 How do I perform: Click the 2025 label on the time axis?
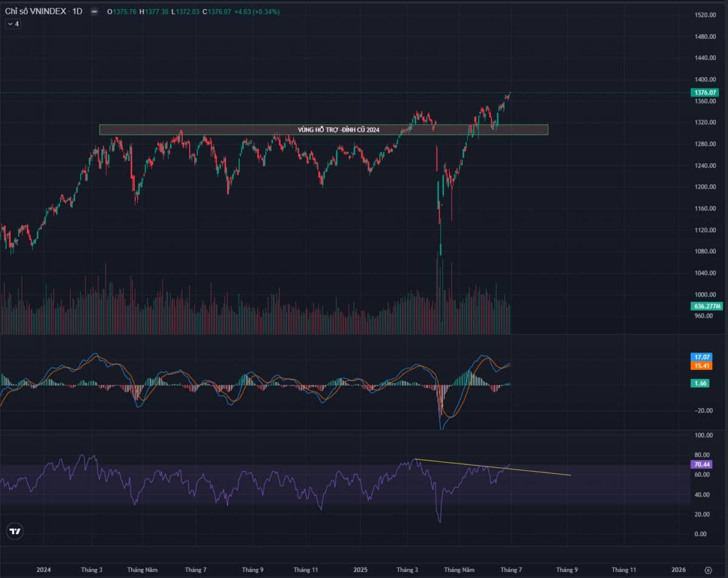pos(360,570)
